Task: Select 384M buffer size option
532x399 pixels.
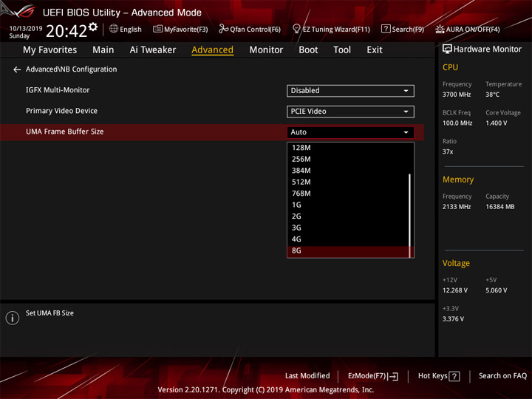Action: click(x=348, y=171)
